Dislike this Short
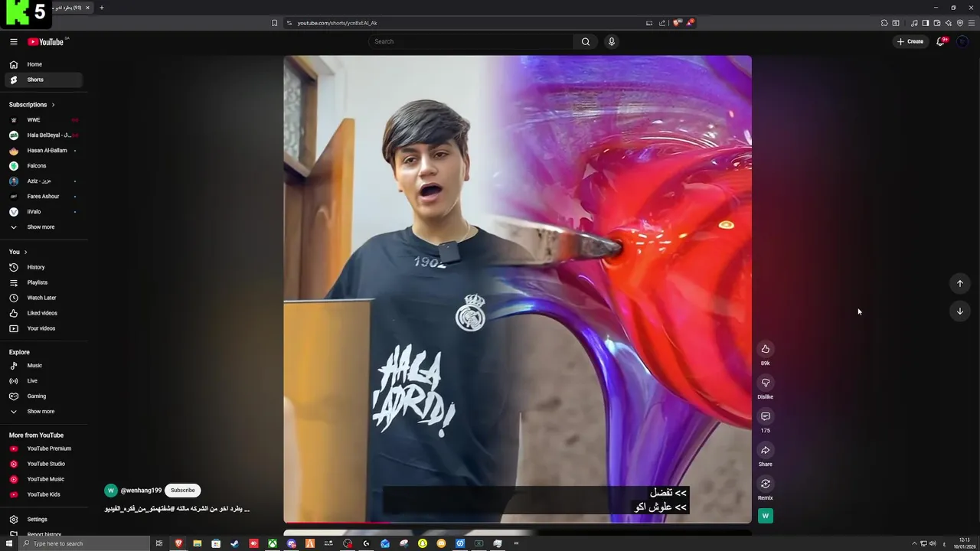 click(765, 383)
